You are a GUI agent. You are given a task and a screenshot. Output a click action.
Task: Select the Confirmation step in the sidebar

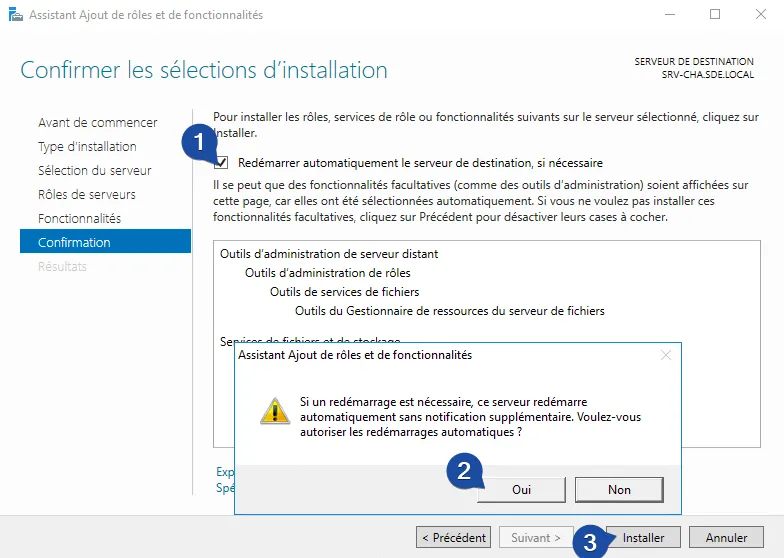tap(74, 242)
